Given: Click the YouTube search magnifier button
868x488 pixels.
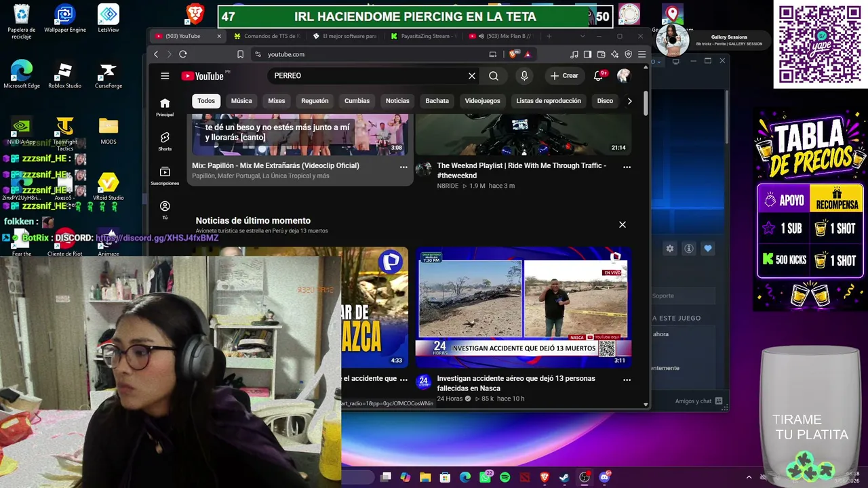Looking at the screenshot, I should point(494,76).
